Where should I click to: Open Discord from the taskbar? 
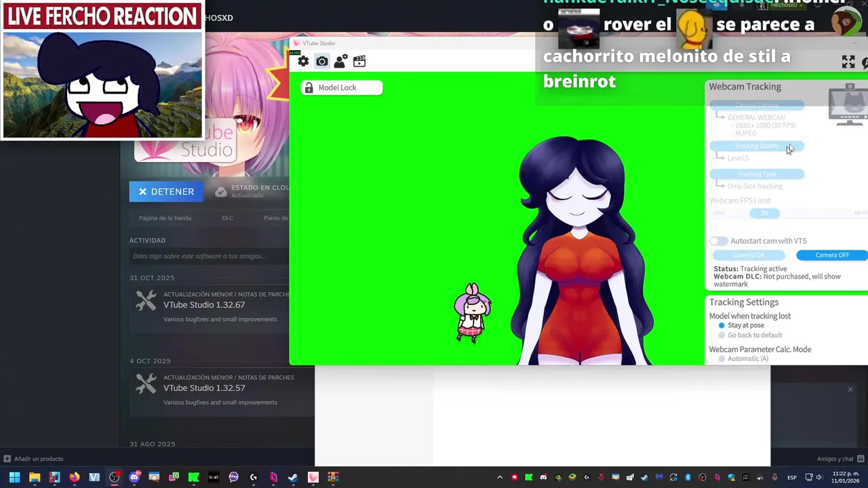[x=134, y=477]
